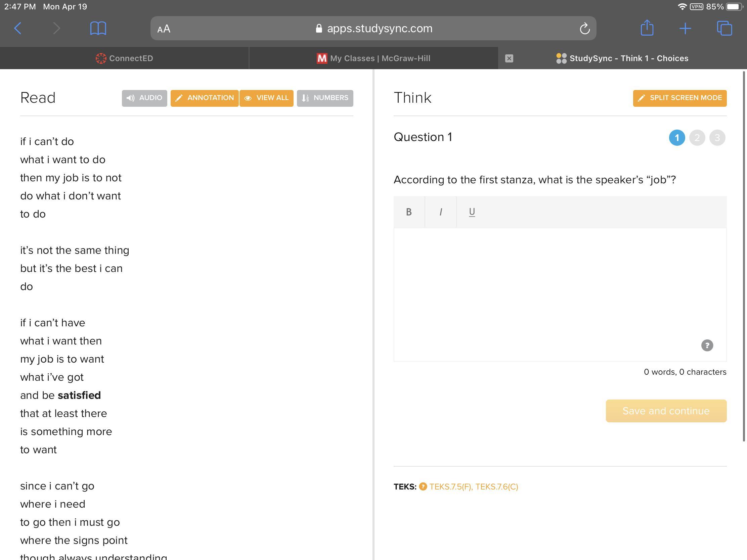Toggle AUDIO playback for the poem

(x=144, y=98)
